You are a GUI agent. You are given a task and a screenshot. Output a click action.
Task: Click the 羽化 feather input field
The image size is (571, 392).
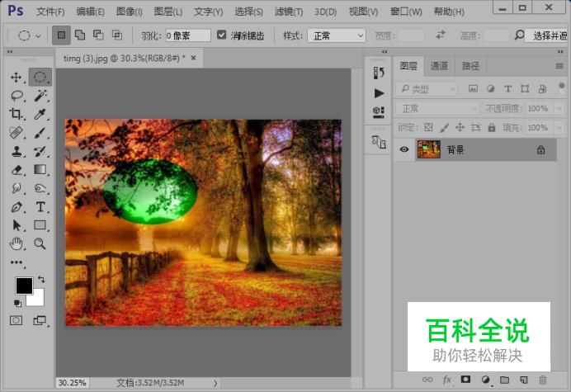pyautogui.click(x=188, y=35)
